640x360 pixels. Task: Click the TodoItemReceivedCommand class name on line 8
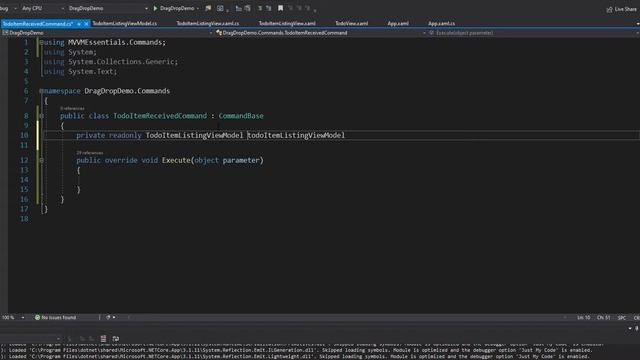pyautogui.click(x=160, y=116)
